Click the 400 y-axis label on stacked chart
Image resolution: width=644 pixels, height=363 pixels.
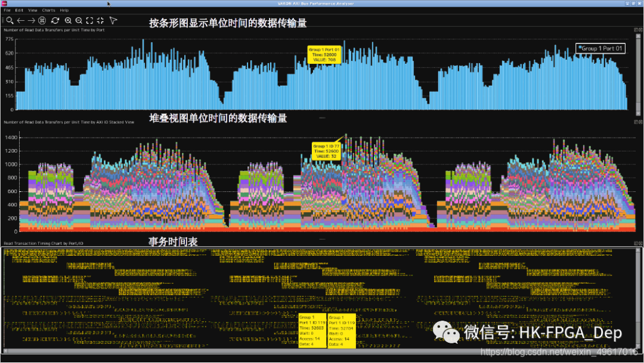[13, 204]
